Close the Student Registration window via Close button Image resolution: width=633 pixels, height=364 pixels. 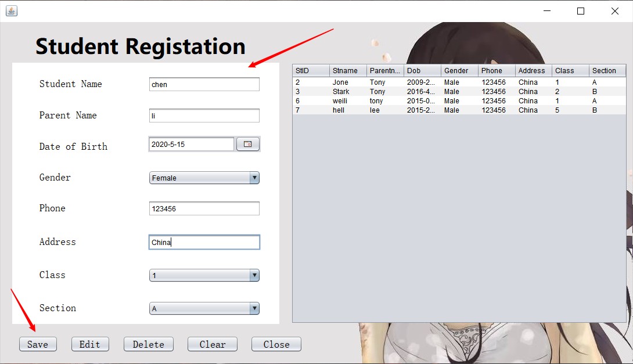click(276, 344)
